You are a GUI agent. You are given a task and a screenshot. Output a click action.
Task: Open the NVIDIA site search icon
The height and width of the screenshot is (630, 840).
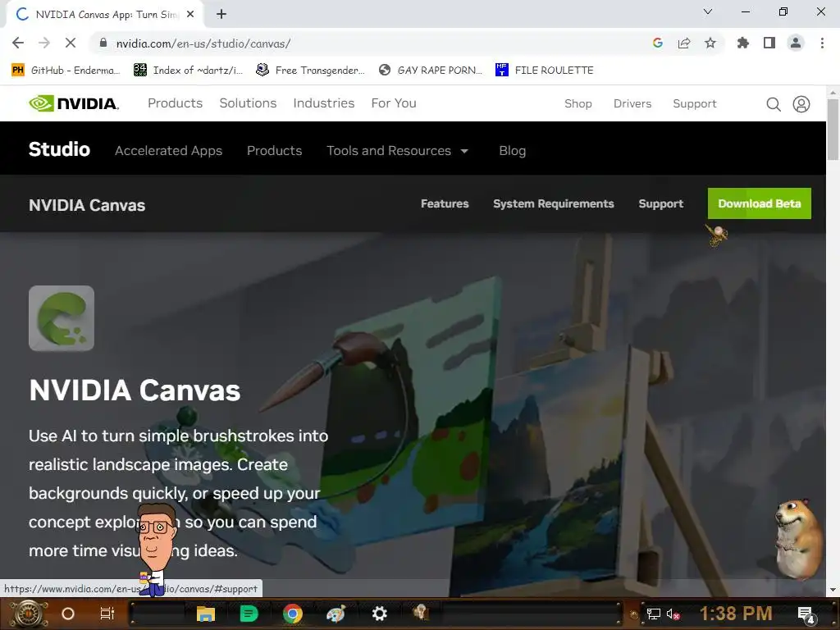pyautogui.click(x=773, y=104)
